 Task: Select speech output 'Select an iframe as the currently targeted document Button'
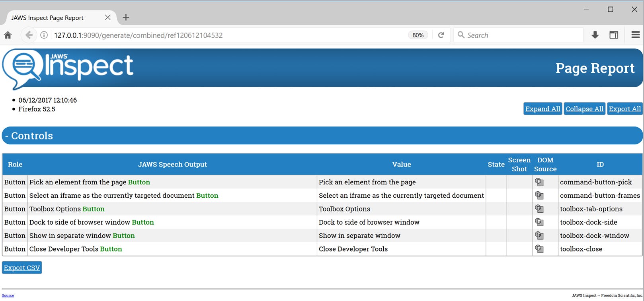point(124,196)
